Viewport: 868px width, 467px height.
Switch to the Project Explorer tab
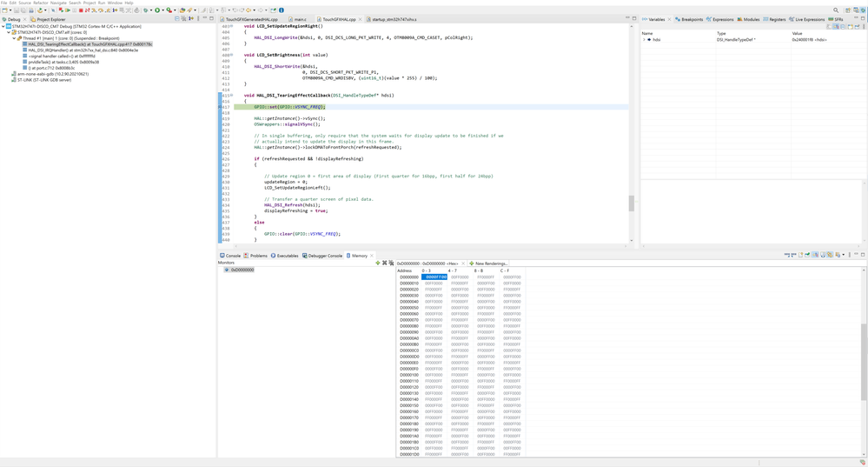tap(48, 19)
